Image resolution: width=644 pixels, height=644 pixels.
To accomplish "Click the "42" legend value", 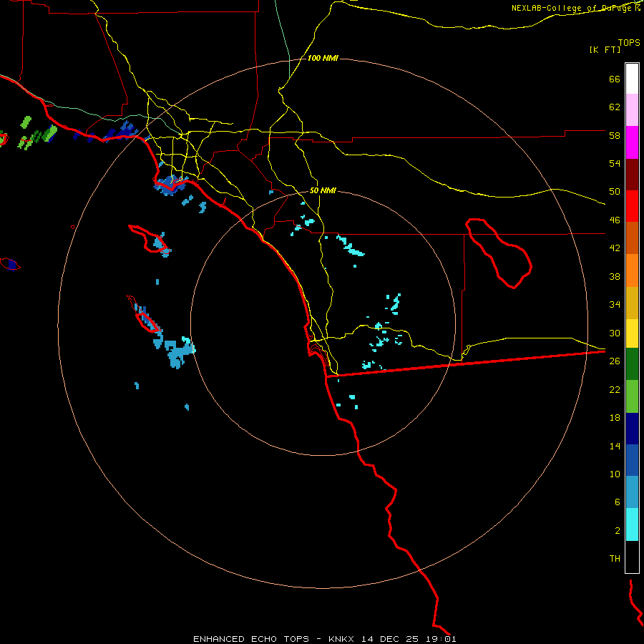I will click(615, 248).
